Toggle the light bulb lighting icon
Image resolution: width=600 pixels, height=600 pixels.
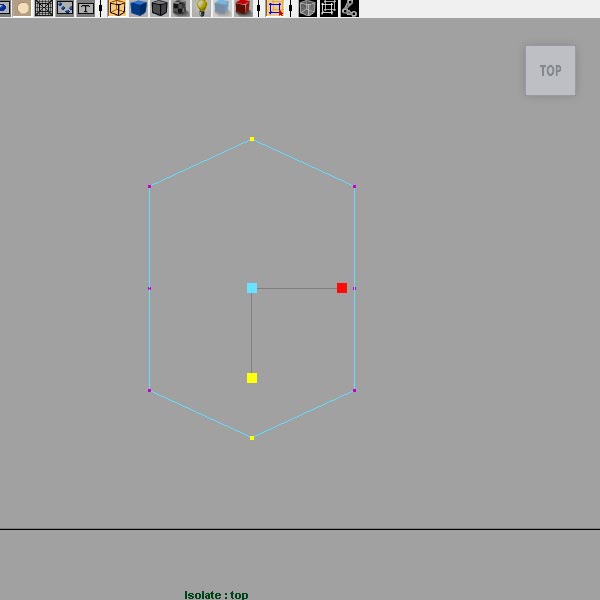[x=201, y=8]
